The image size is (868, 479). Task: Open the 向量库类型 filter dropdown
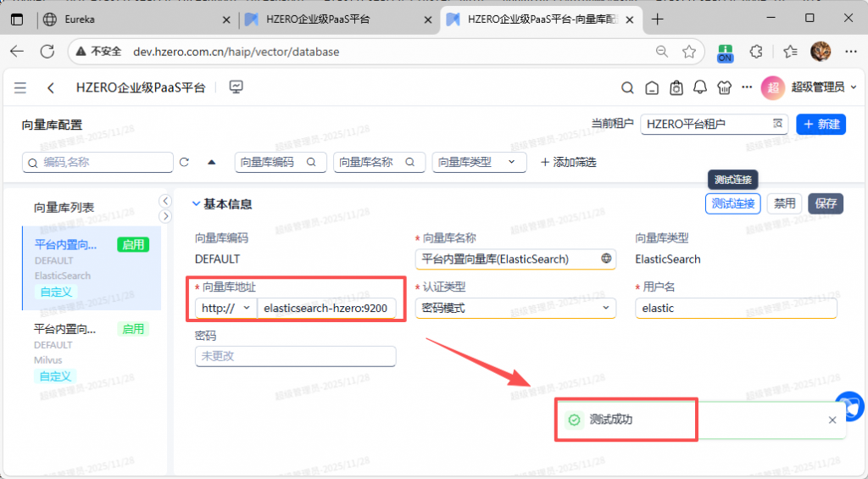(479, 162)
